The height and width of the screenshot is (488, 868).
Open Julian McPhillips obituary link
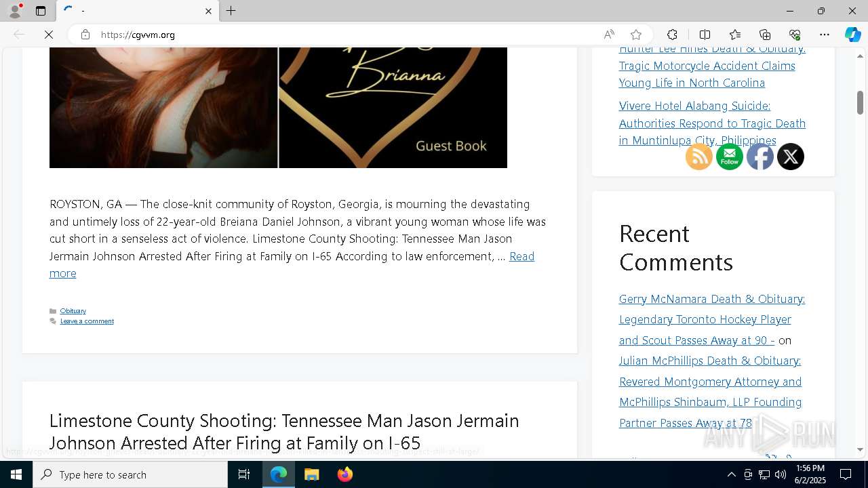pos(710,392)
